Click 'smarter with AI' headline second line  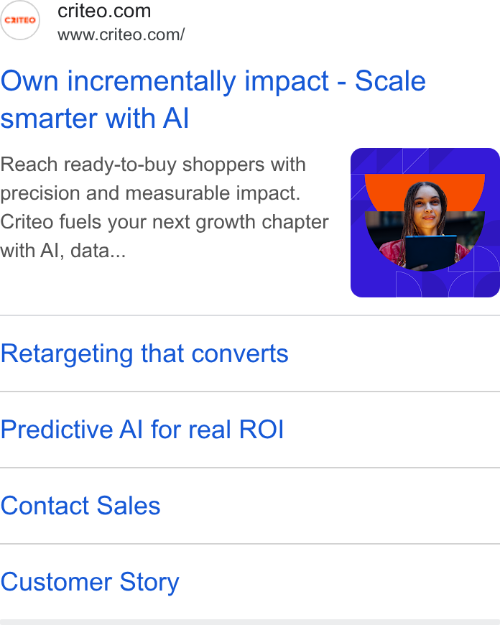pos(94,119)
